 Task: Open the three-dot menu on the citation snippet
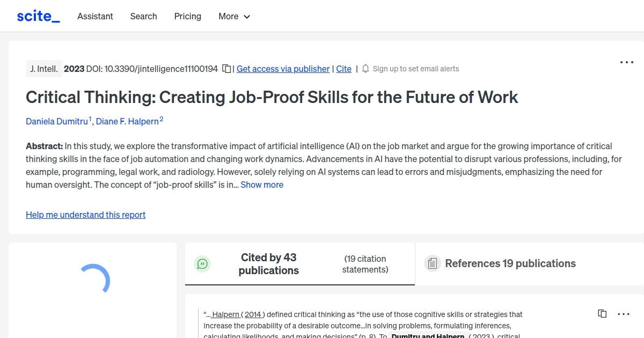coord(624,313)
